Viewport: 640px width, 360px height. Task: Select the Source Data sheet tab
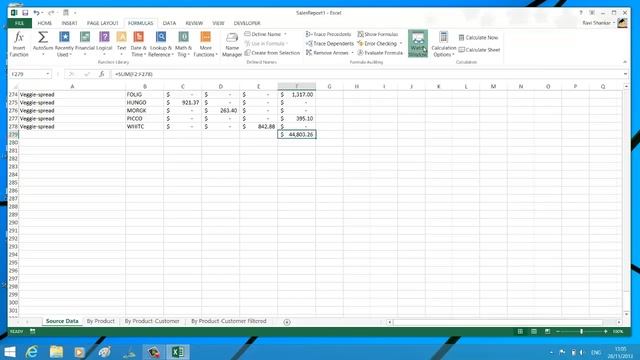pos(62,322)
